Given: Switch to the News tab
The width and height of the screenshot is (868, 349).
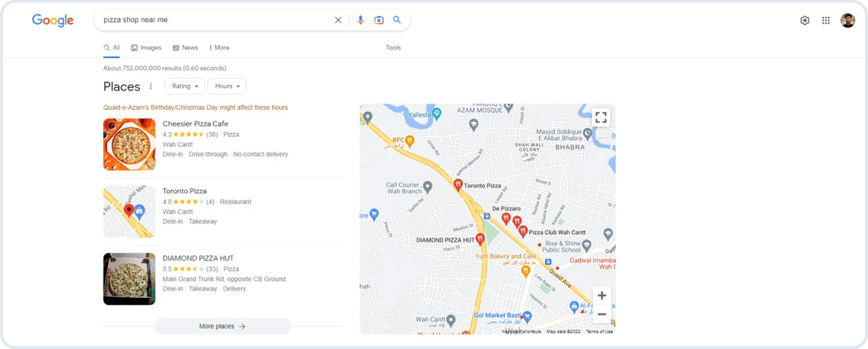Looking at the screenshot, I should tap(185, 48).
